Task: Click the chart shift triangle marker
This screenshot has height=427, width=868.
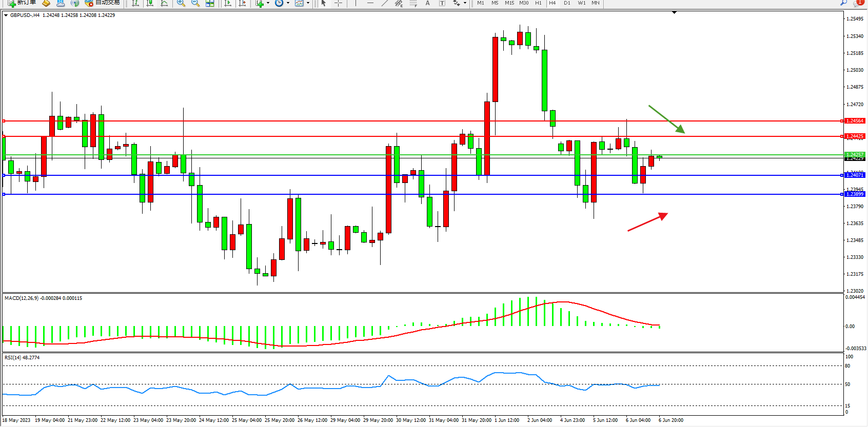Action: [674, 12]
